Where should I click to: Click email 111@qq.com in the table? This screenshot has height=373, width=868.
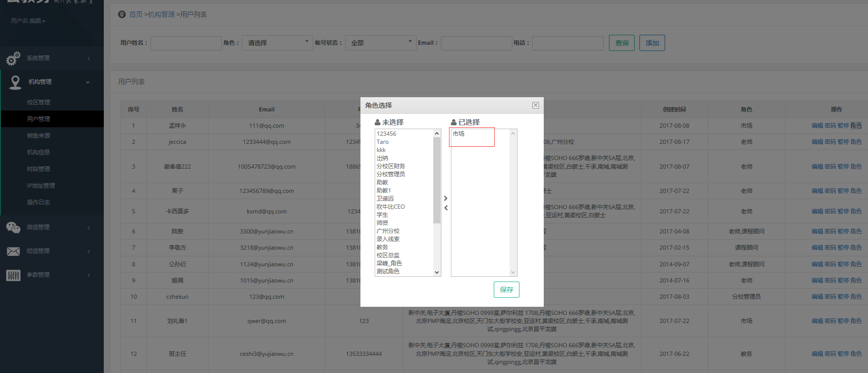[267, 126]
